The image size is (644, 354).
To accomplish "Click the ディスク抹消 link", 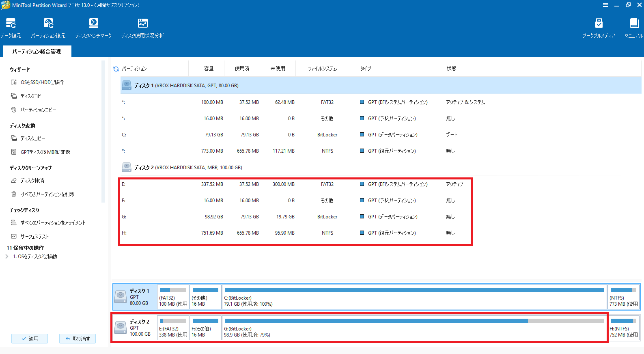I will 32,180.
